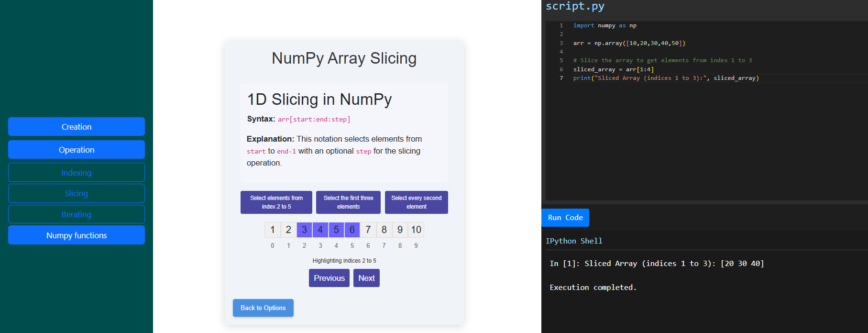Click array cell with value 7
Image resolution: width=868 pixels, height=333 pixels.
coord(368,230)
